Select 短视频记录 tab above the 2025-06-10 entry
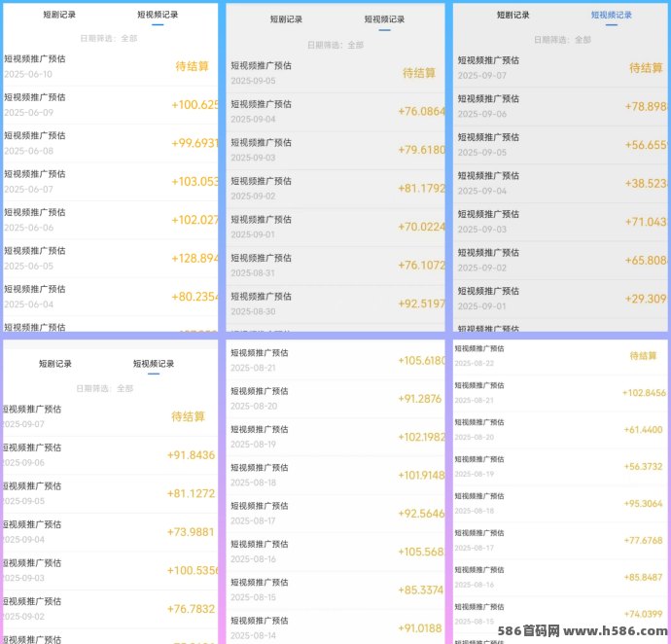 tap(158, 15)
